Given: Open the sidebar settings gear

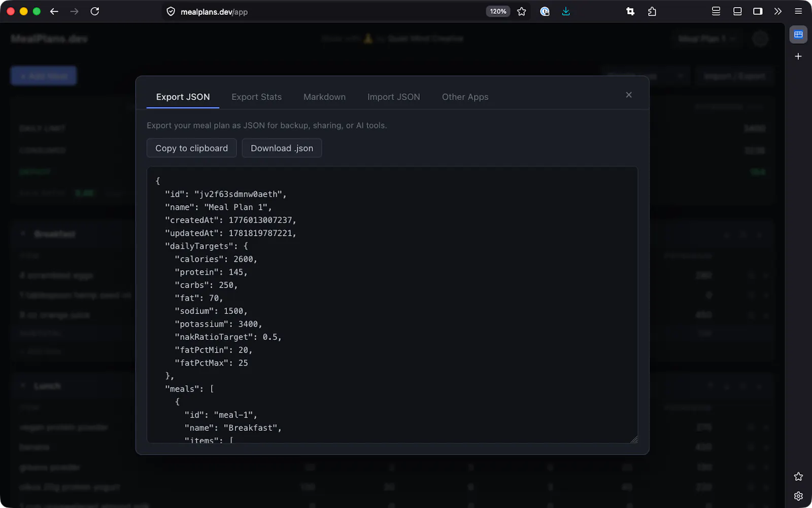Looking at the screenshot, I should (798, 496).
